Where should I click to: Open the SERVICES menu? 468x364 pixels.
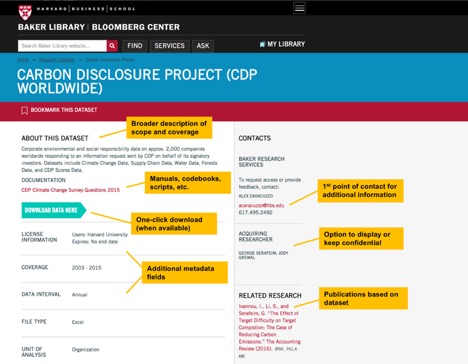pyautogui.click(x=169, y=46)
